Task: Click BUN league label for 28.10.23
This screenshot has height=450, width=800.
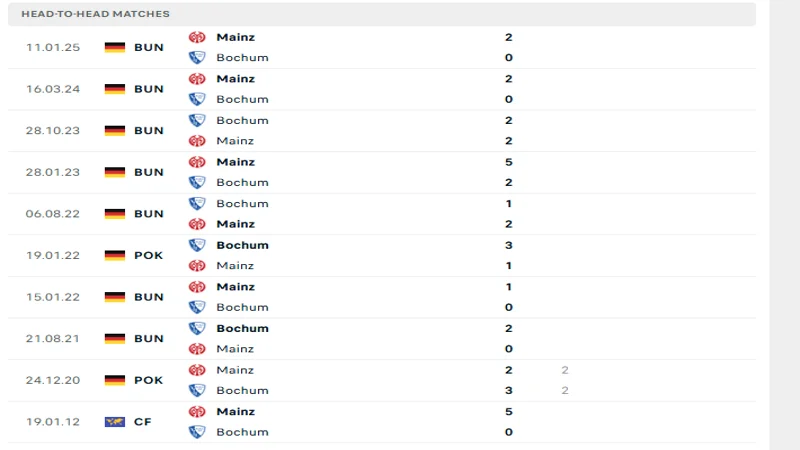Action: [x=148, y=131]
